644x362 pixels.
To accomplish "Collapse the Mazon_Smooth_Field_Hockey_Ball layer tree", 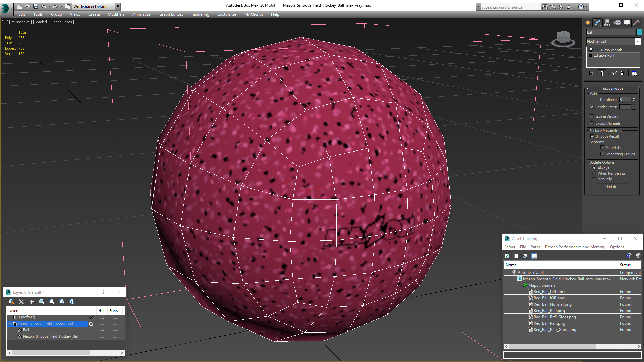I will click(10, 324).
